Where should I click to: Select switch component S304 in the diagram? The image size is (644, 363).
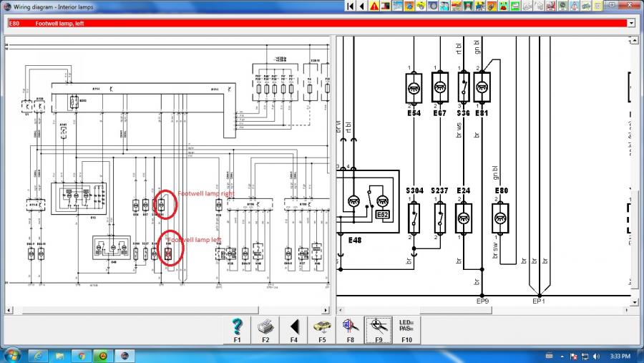point(414,218)
